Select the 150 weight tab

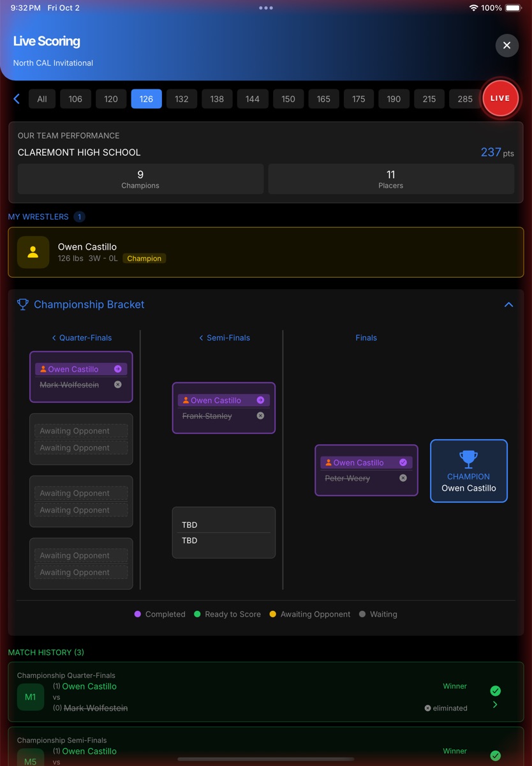tap(288, 99)
